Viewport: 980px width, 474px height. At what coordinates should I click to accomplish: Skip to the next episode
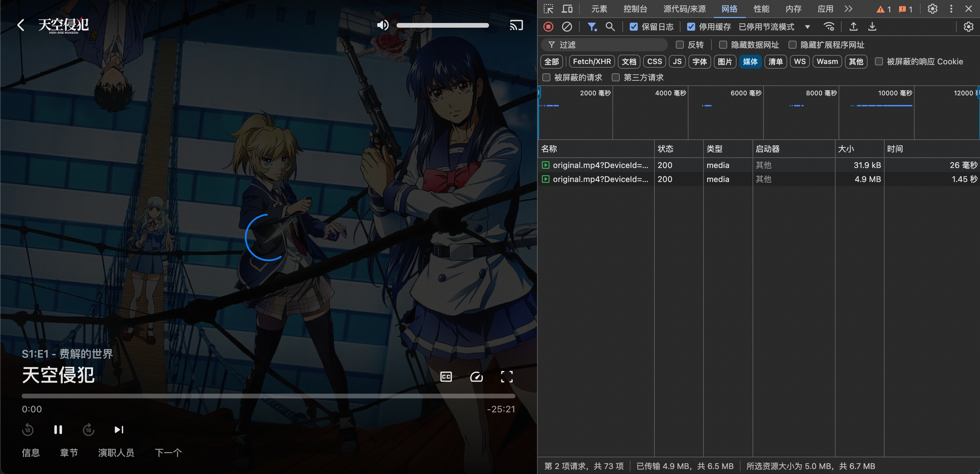point(119,430)
